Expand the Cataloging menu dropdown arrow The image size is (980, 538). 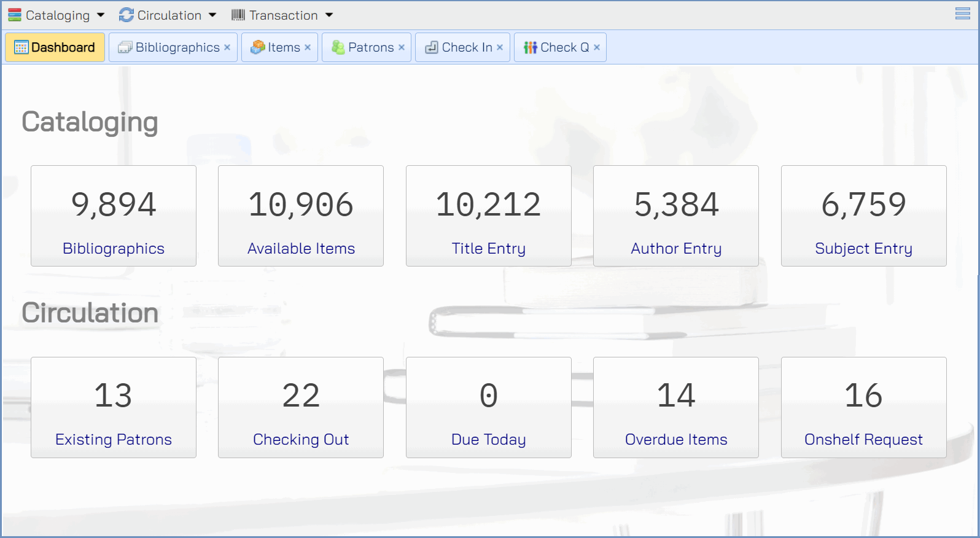tap(101, 15)
